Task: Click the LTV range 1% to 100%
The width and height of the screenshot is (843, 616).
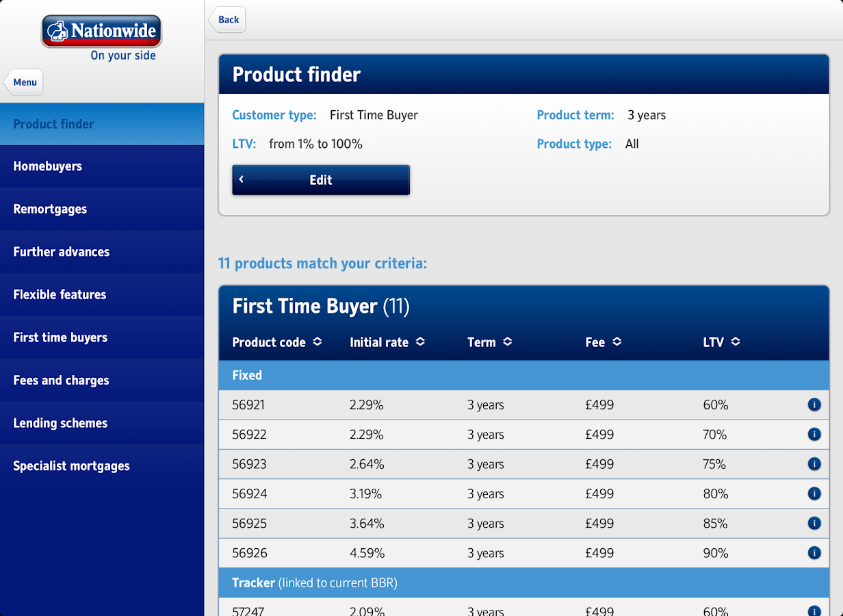Action: point(315,144)
